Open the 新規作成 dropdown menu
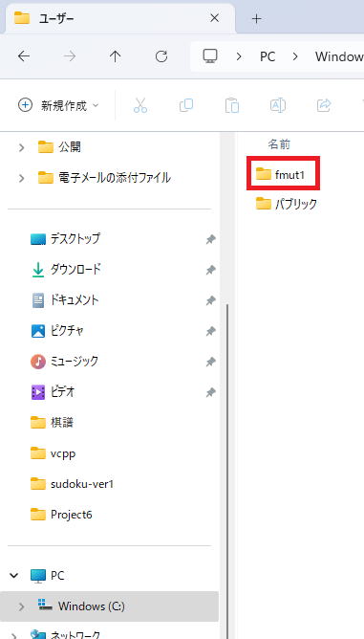The image size is (364, 639). tap(58, 105)
